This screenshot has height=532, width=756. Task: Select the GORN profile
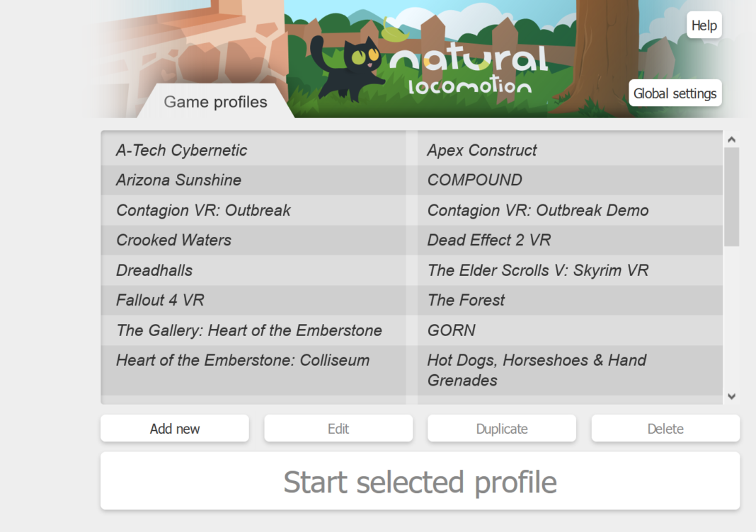point(452,330)
